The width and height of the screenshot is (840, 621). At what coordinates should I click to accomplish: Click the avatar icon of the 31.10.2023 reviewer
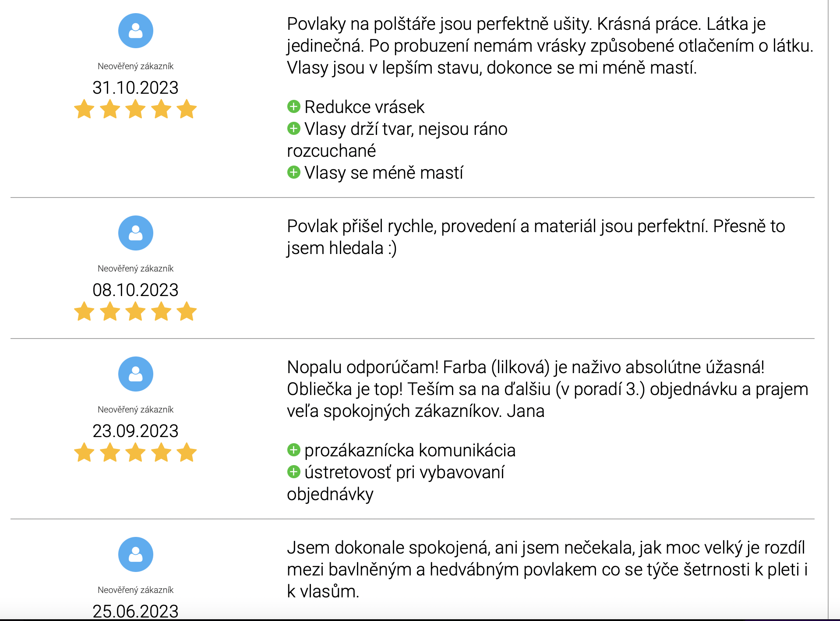tap(136, 31)
